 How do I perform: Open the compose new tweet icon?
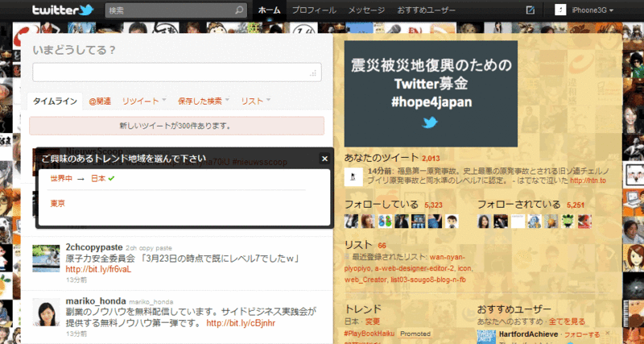(x=530, y=10)
